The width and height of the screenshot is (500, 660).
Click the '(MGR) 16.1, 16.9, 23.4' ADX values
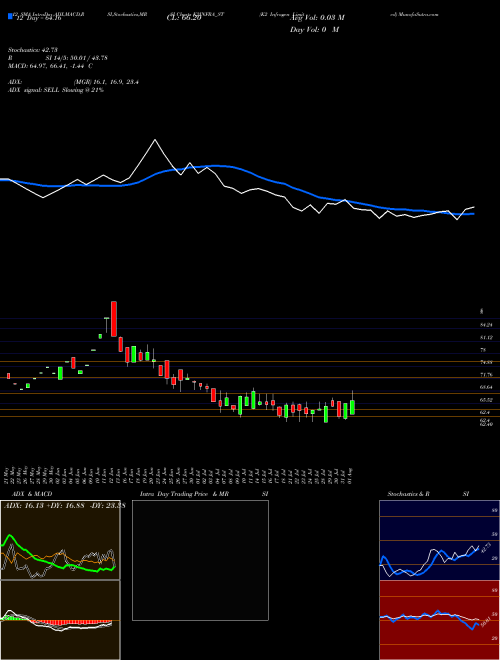[106, 82]
